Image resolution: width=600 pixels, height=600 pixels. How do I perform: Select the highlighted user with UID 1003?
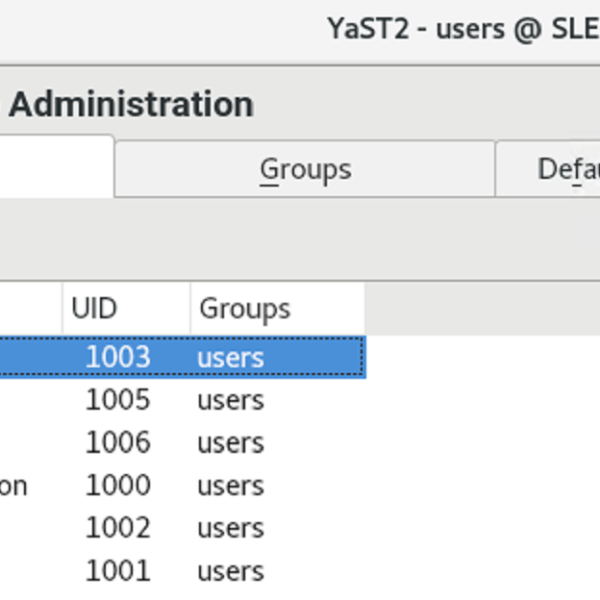click(117, 357)
